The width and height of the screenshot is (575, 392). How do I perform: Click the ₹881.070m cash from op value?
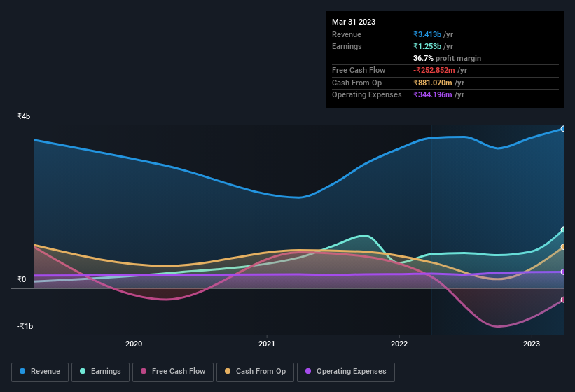(433, 83)
